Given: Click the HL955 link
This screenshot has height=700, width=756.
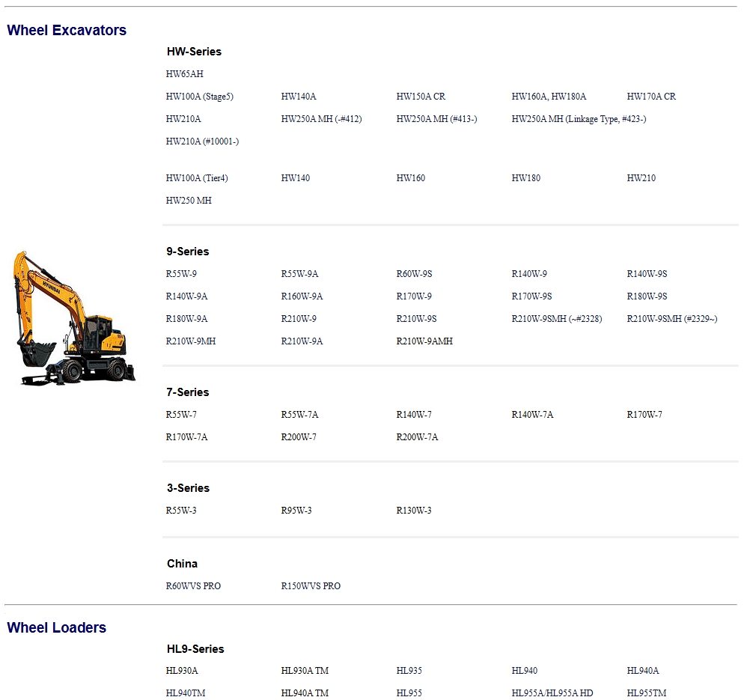Looking at the screenshot, I should pos(409,693).
